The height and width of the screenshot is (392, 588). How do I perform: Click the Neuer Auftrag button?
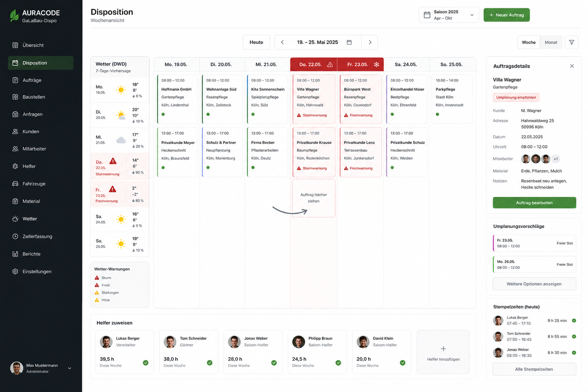click(507, 15)
